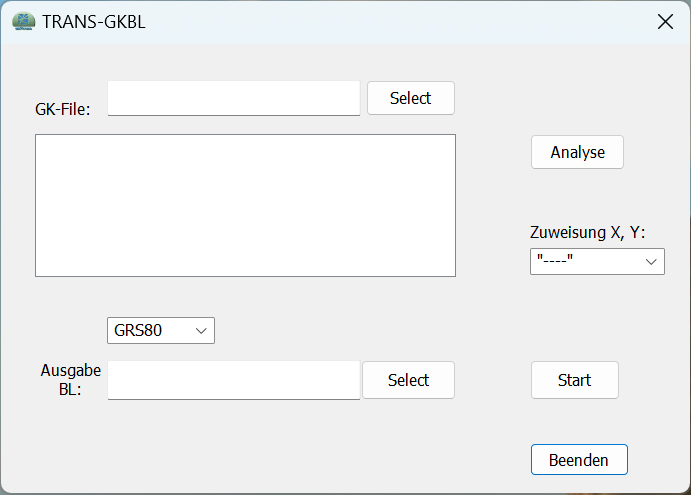
Task: Click Select button next to Ausgabe BL
Action: (x=409, y=380)
